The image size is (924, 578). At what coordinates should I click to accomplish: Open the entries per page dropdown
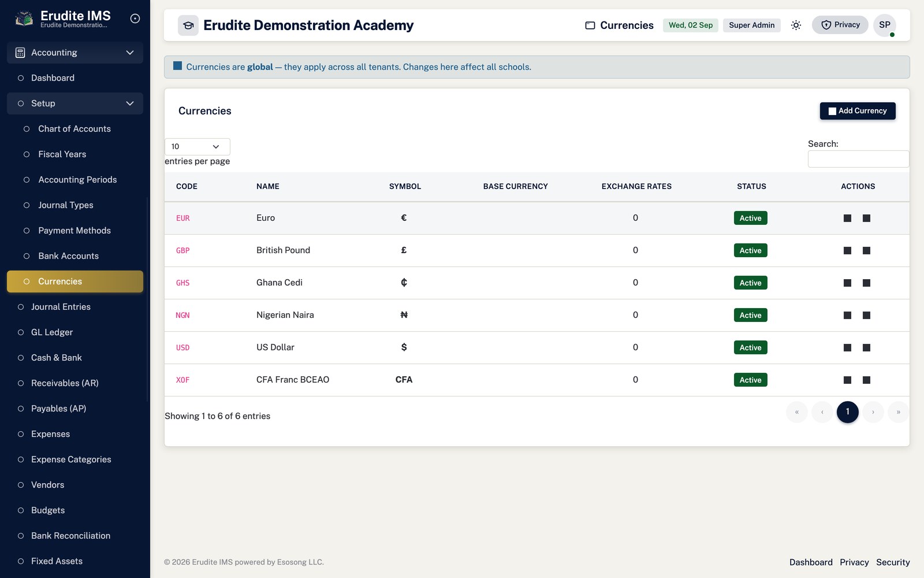[x=198, y=147]
